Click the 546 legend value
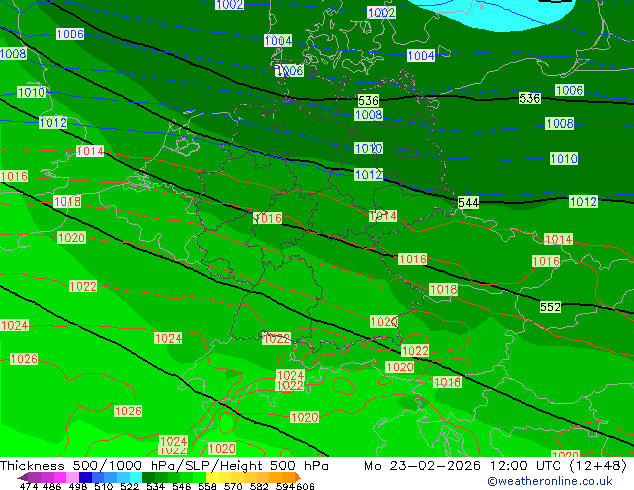The image size is (634, 490). click(x=182, y=486)
